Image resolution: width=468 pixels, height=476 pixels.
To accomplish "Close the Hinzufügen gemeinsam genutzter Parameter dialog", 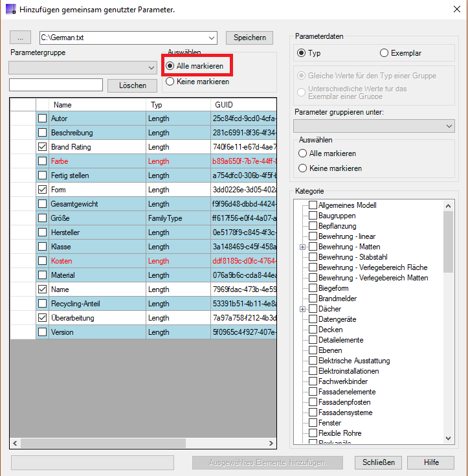I will (x=457, y=9).
